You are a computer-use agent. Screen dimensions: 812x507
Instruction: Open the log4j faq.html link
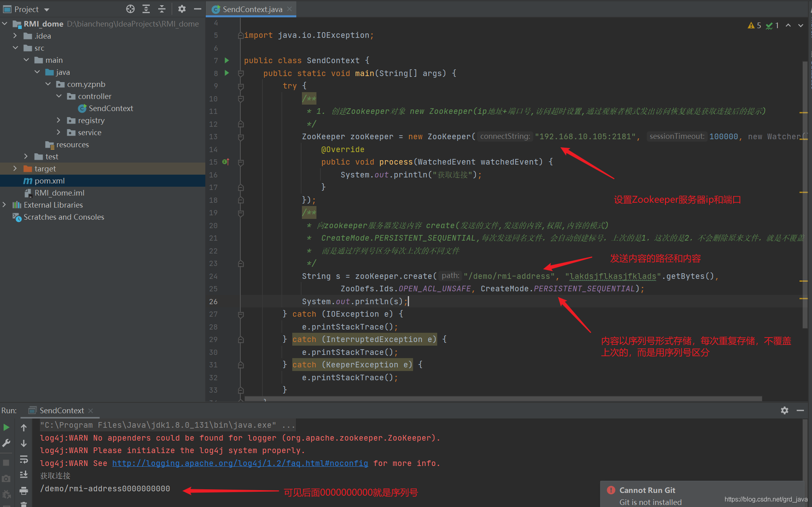pyautogui.click(x=240, y=463)
